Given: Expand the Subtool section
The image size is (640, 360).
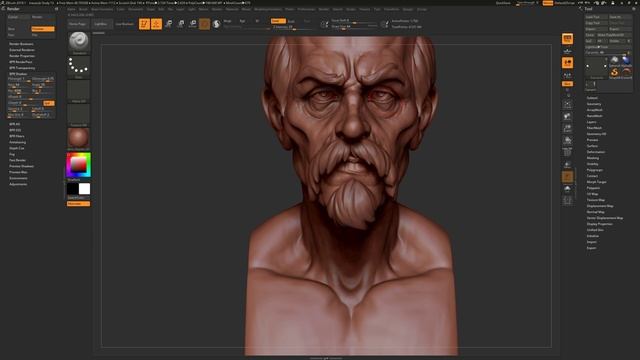Looking at the screenshot, I should coord(592,98).
